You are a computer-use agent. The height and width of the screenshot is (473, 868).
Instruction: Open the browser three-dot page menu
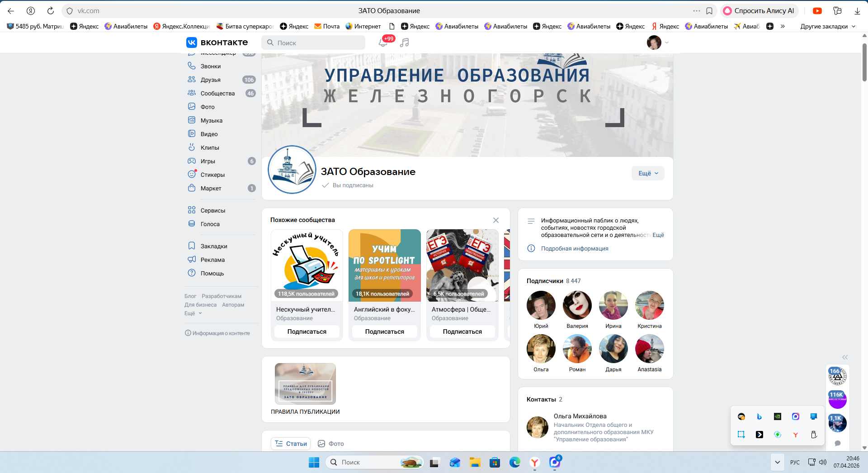pos(697,11)
